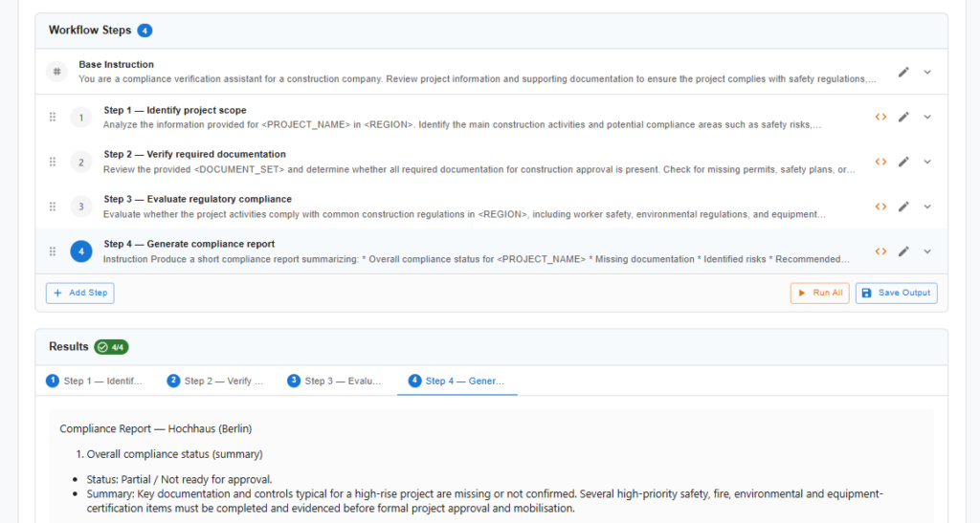Click drag handle beside Step 3
The width and height of the screenshot is (980, 523).
tap(53, 207)
